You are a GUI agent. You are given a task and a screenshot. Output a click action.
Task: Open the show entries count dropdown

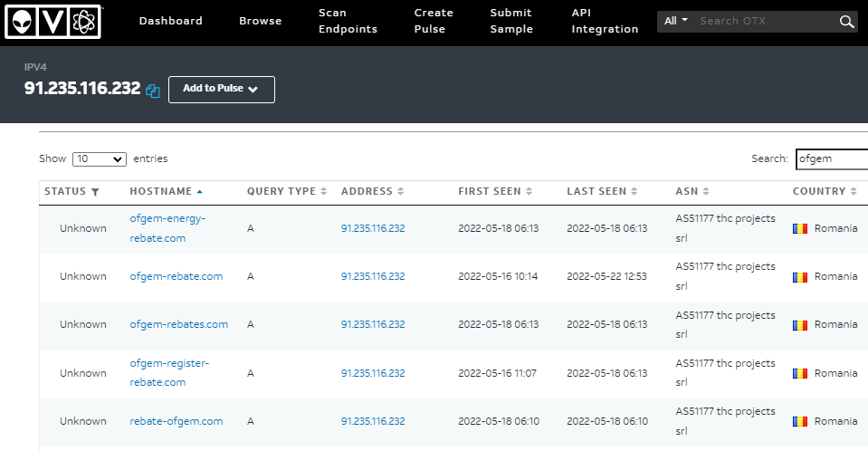tap(100, 159)
